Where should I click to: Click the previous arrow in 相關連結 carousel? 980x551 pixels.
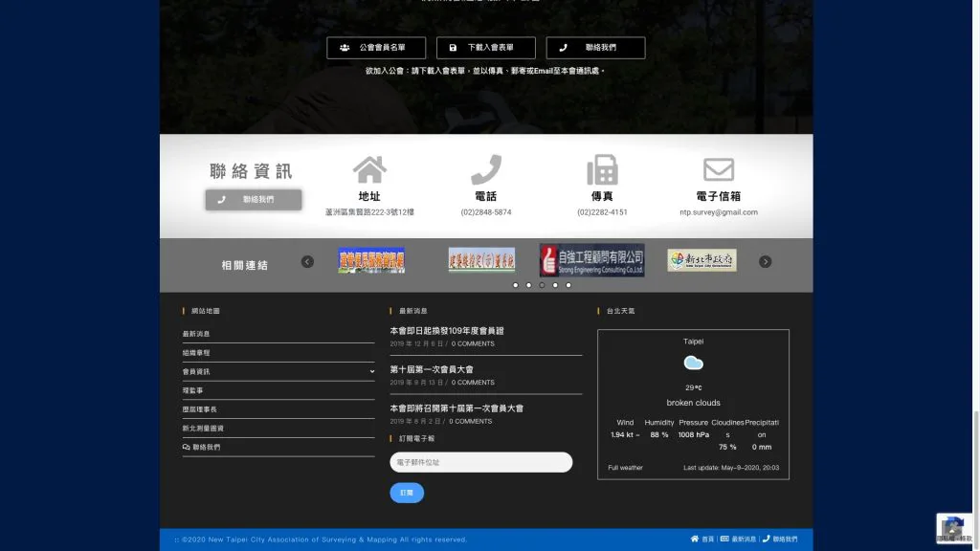pyautogui.click(x=307, y=262)
